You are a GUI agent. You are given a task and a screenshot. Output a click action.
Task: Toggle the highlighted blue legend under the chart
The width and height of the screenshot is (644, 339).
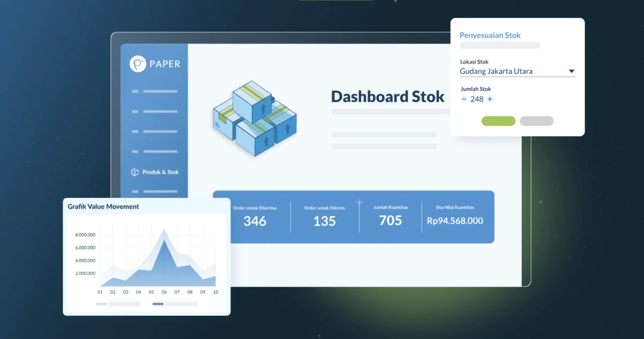click(x=158, y=304)
